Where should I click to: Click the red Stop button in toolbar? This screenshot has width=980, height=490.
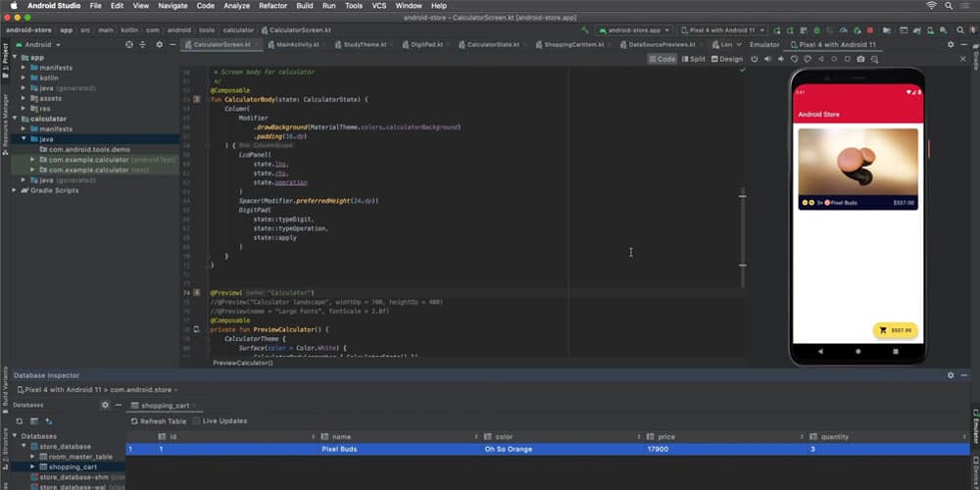tap(869, 30)
